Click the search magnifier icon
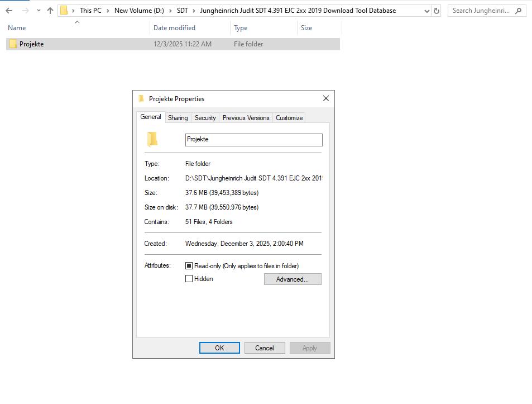The image size is (532, 404). 519,10
